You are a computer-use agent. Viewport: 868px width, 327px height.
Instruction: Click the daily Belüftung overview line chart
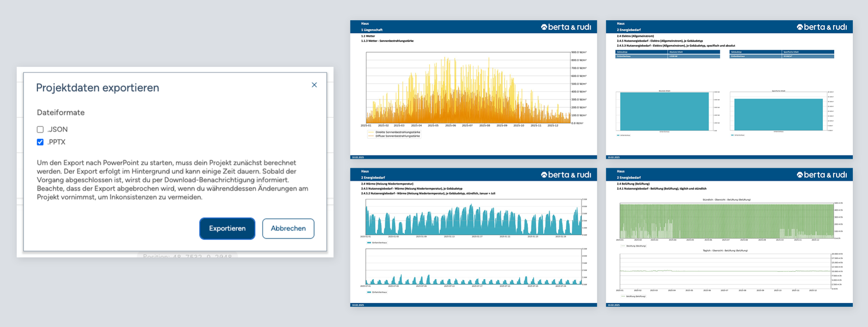725,271
